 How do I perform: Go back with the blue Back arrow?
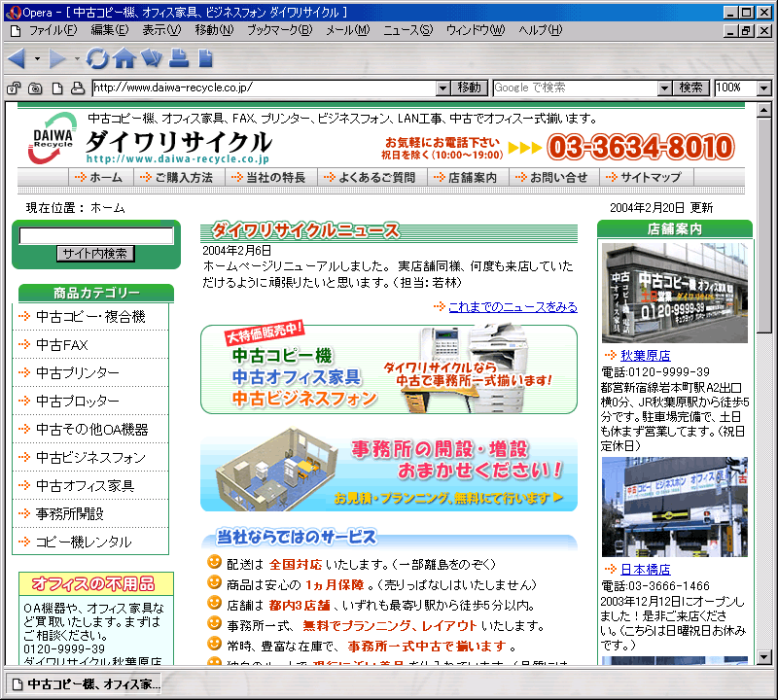tap(17, 58)
